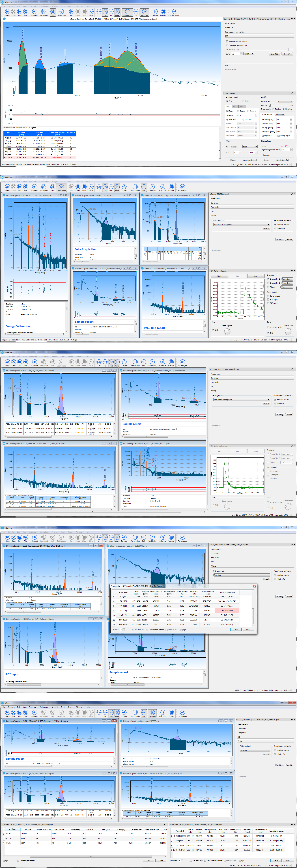This screenshot has width=297, height=868.
Task: Open Calibrations menu in the ROI data window
Action: click(44, 707)
